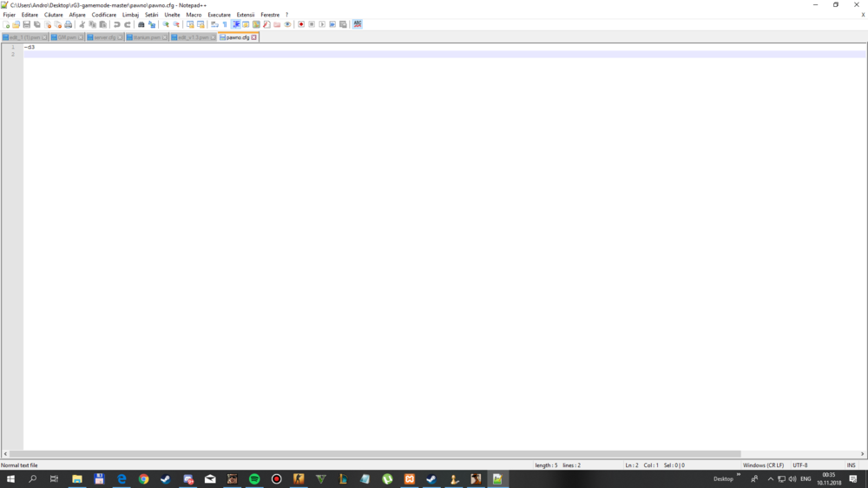Click the INS status indicator
This screenshot has height=488, width=868.
[851, 465]
